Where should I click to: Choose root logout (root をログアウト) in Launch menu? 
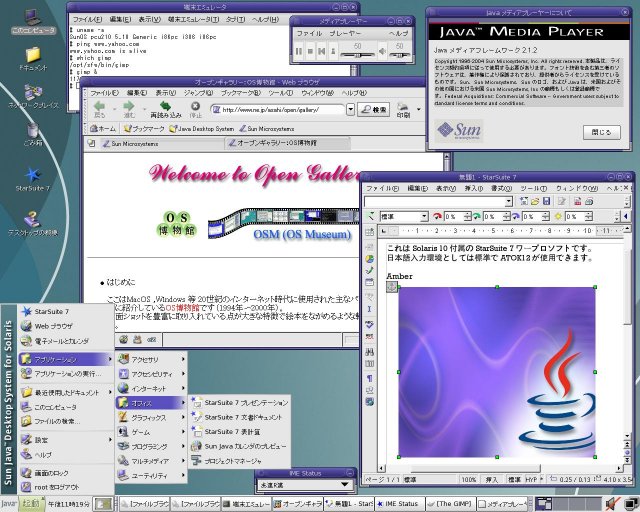point(67,487)
